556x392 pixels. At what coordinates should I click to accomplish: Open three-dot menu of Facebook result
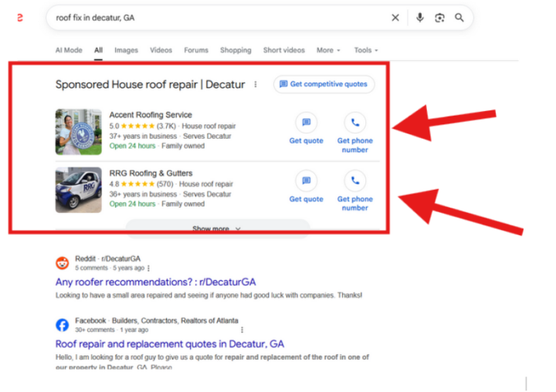pyautogui.click(x=242, y=330)
